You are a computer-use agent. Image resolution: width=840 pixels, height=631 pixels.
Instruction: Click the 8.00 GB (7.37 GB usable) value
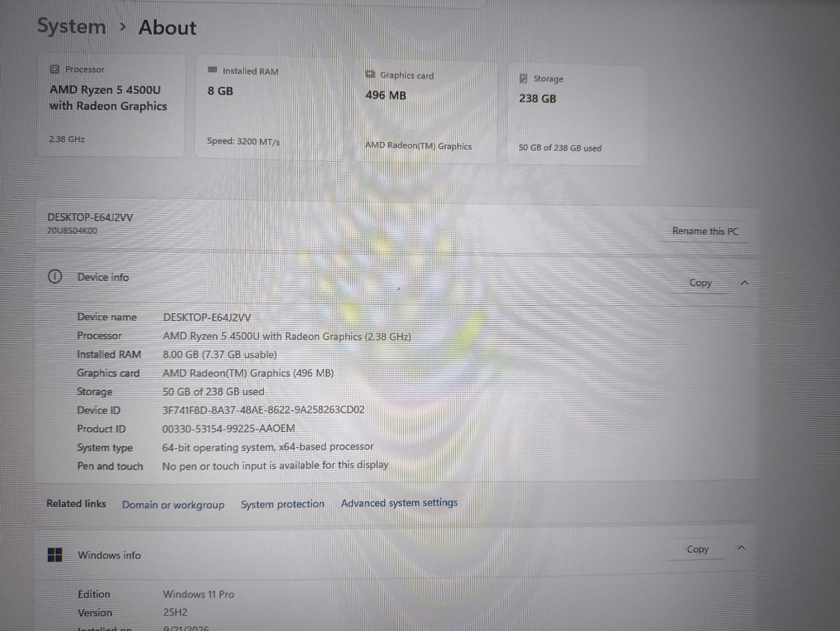tap(219, 355)
